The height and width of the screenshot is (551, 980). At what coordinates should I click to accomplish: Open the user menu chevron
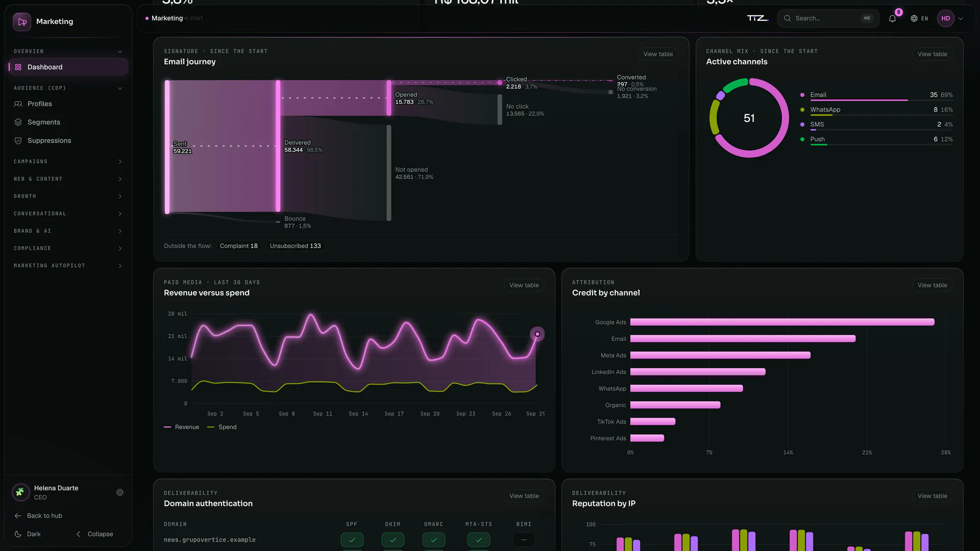point(961,18)
